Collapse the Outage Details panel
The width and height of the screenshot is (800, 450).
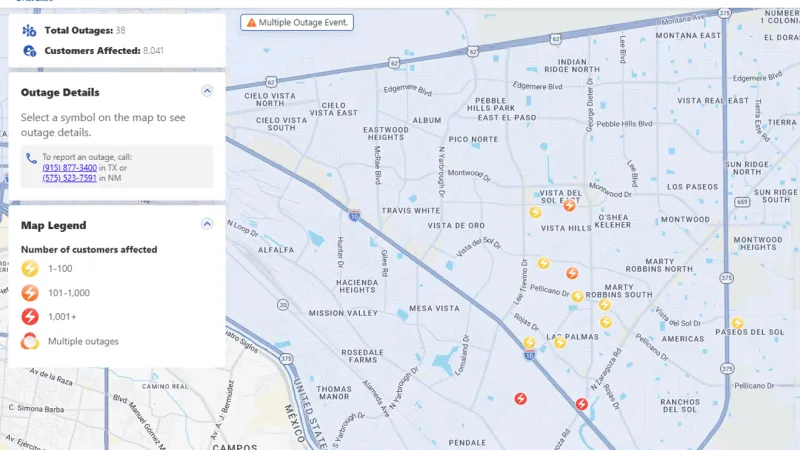(207, 91)
